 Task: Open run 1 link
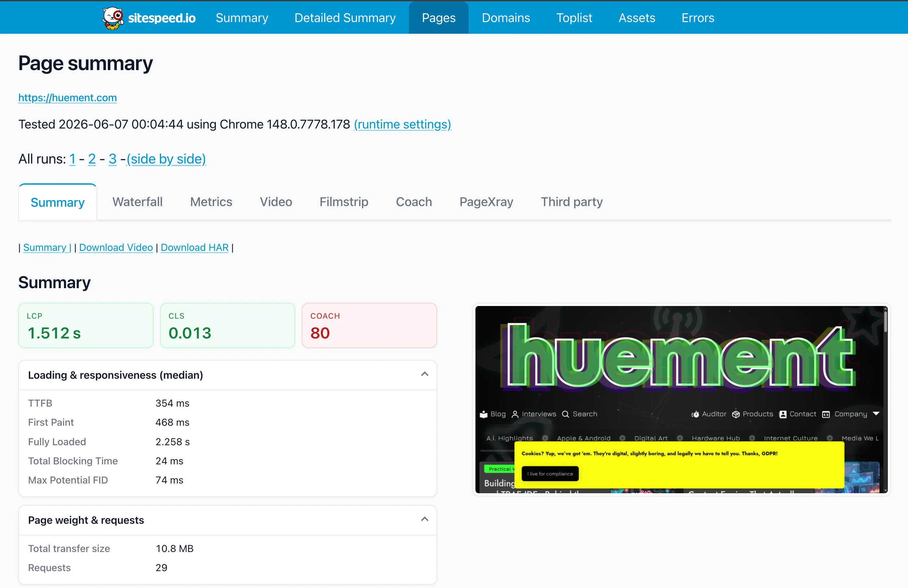(x=72, y=159)
